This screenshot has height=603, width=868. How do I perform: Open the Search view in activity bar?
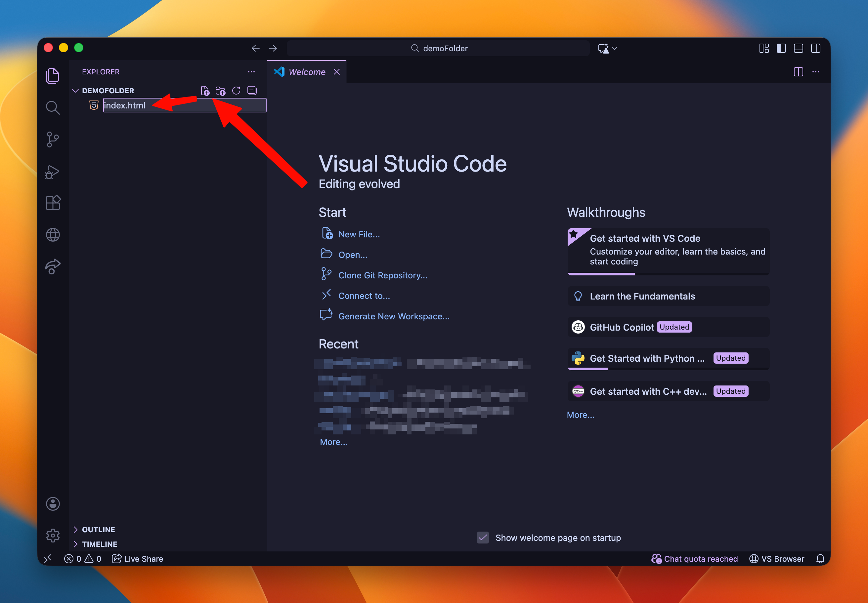point(53,108)
